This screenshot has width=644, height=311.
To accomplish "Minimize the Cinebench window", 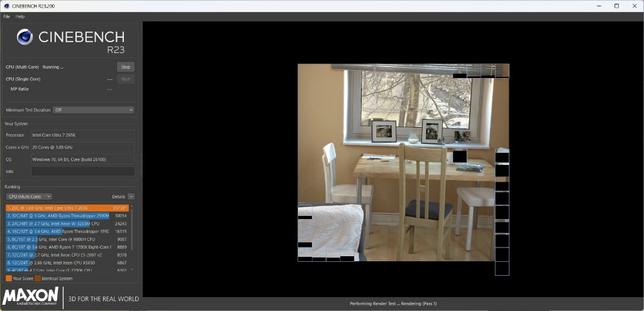I will tap(599, 6).
